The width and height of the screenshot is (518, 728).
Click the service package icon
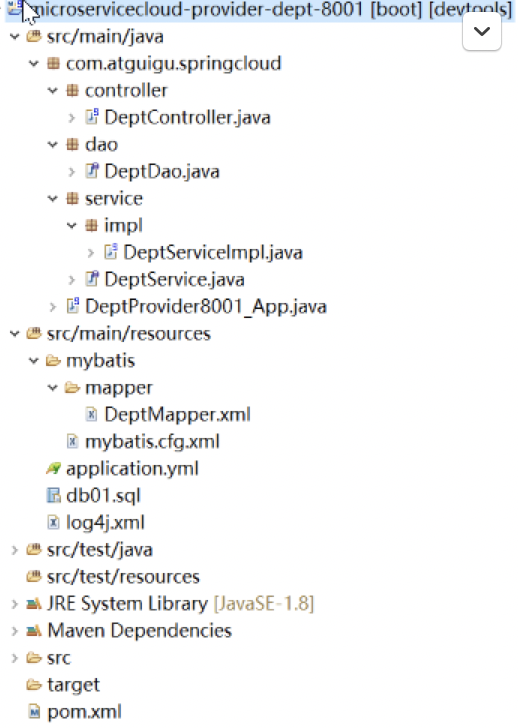point(72,198)
